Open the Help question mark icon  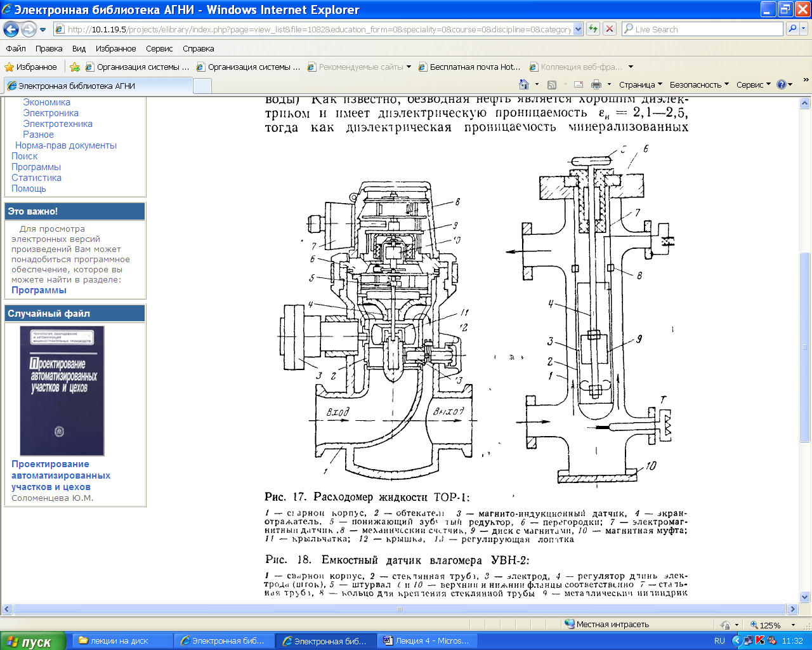point(782,84)
